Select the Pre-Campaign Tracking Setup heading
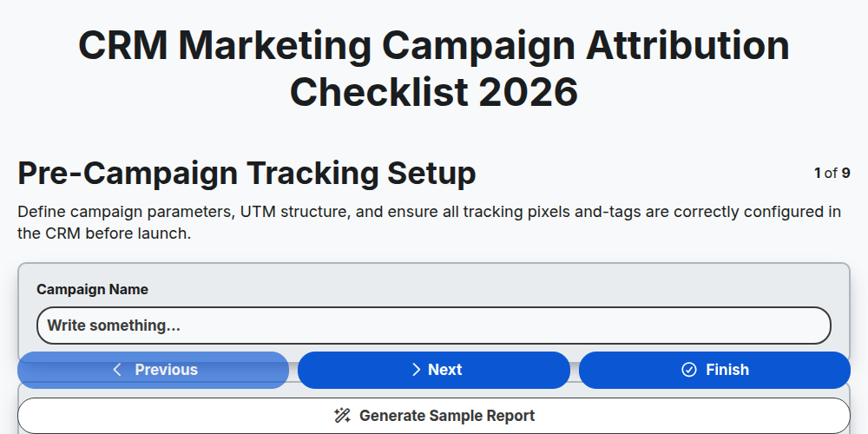The width and height of the screenshot is (868, 434). 247,174
